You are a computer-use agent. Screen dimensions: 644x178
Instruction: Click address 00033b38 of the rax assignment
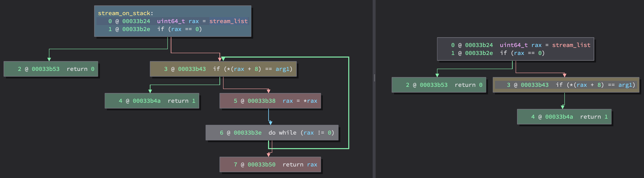[x=262, y=101]
